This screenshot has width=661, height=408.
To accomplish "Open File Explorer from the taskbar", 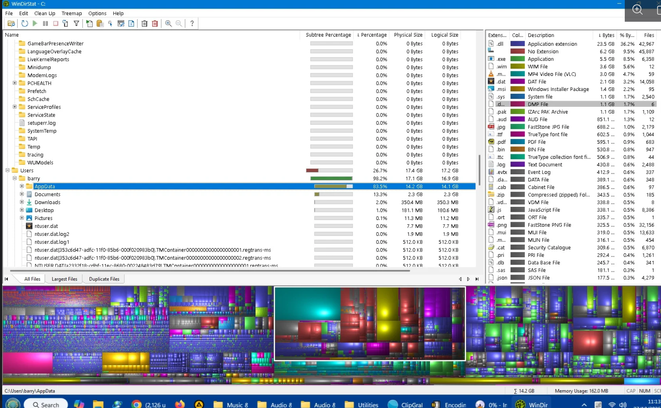I will click(98, 404).
